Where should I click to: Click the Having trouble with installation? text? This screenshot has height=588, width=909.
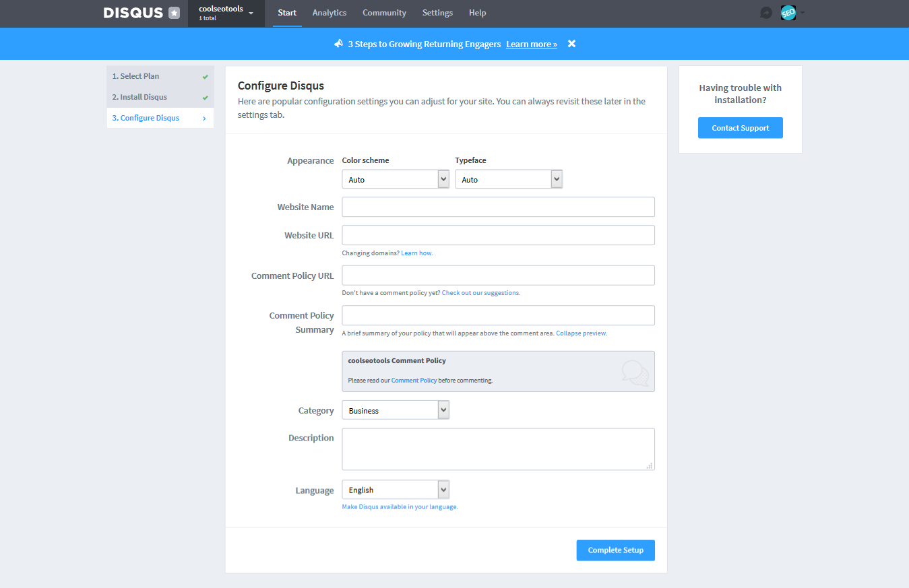(x=740, y=94)
